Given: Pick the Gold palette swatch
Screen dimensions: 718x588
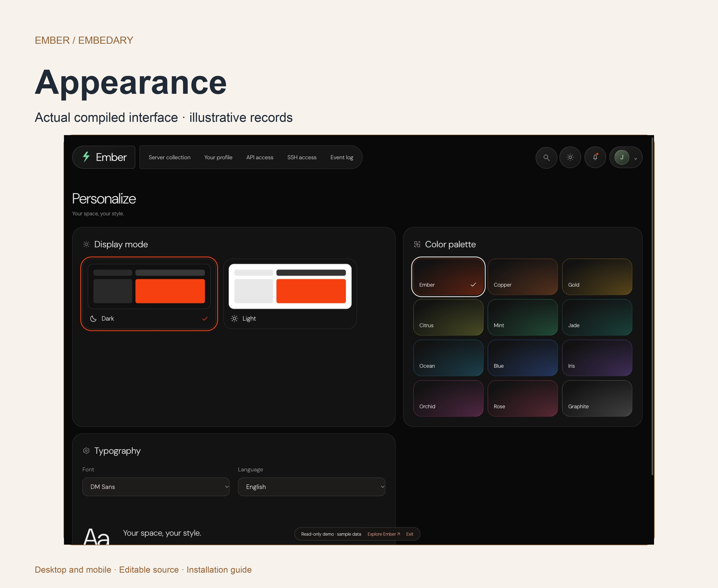Looking at the screenshot, I should coord(597,277).
